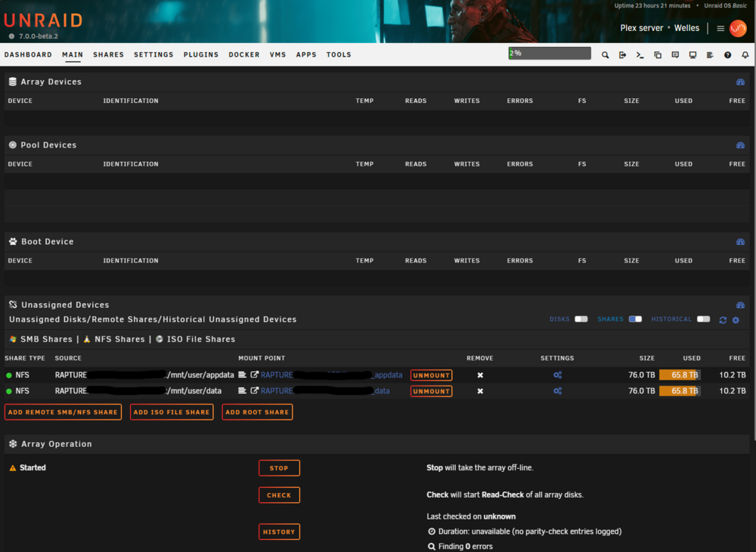This screenshot has width=756, height=552.
Task: Go to the DASHBOARD tab
Action: [x=28, y=54]
